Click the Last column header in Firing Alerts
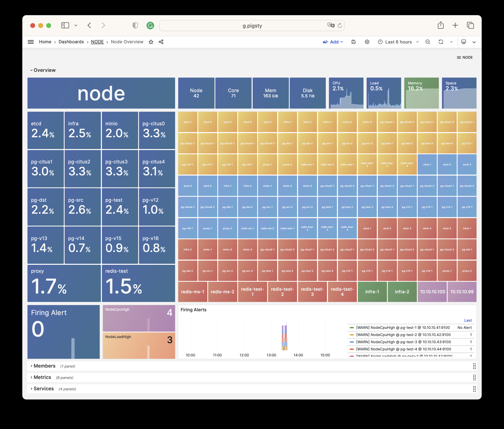504x429 pixels. (x=468, y=320)
